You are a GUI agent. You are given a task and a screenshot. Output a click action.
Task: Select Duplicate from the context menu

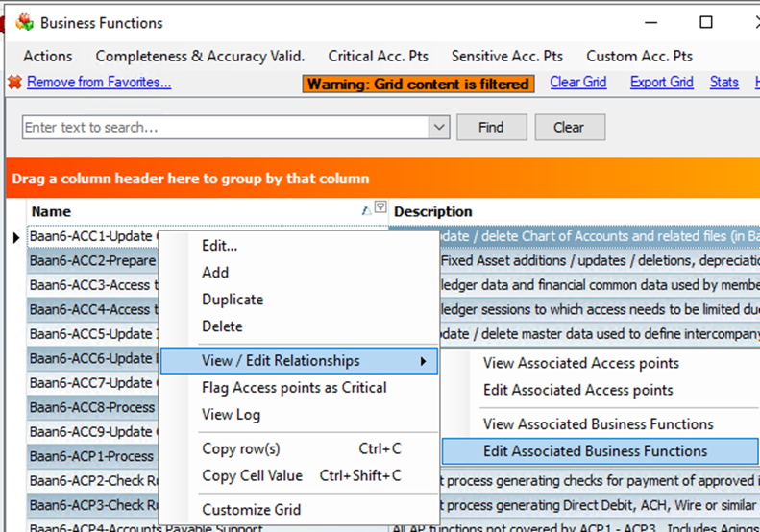tap(233, 300)
